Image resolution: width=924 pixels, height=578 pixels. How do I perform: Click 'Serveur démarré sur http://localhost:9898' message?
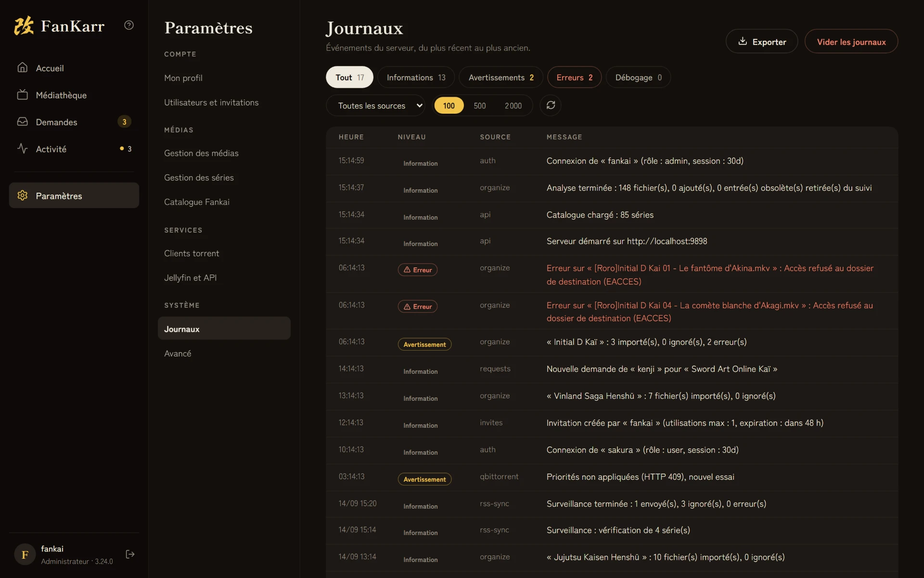tap(627, 241)
